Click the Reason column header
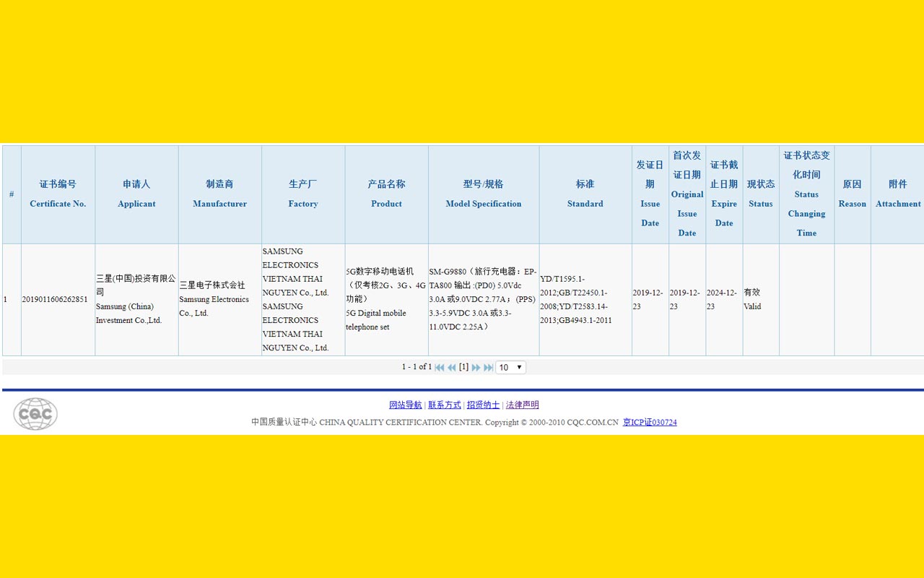This screenshot has height=578, width=924. tap(853, 194)
